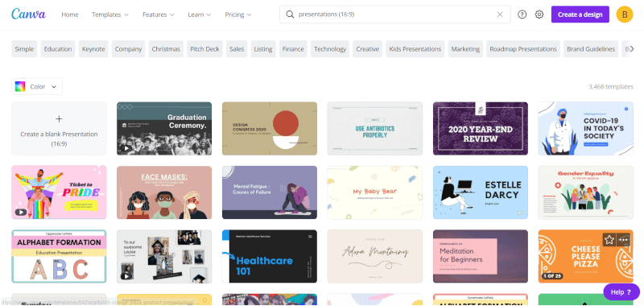Select the Marketing category chip
This screenshot has width=644, height=306.
tap(465, 49)
